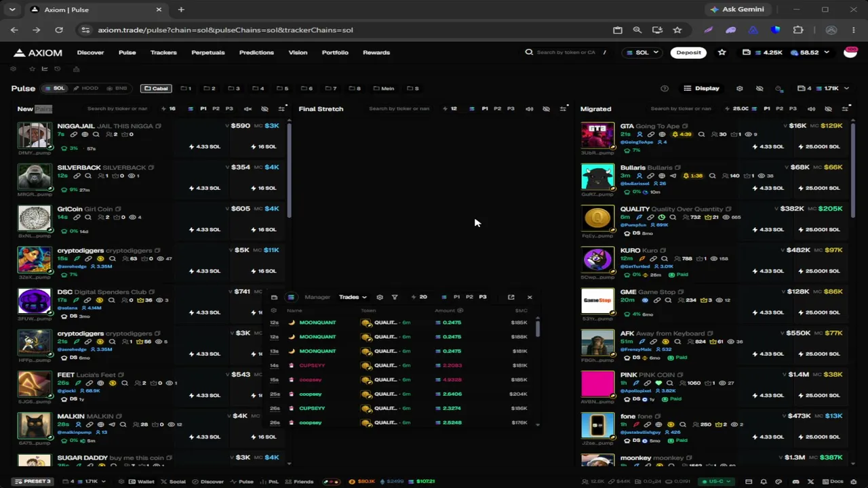Open the Mein folder
Viewport: 868px width, 488px height.
[384, 88]
